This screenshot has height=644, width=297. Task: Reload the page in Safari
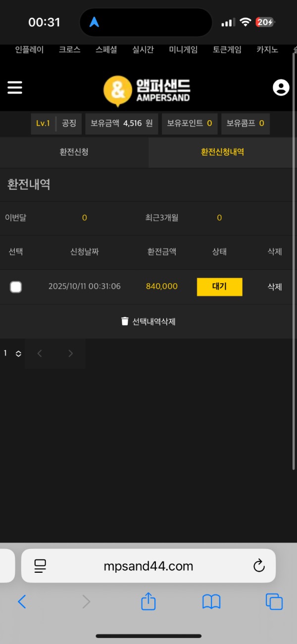coord(259,566)
